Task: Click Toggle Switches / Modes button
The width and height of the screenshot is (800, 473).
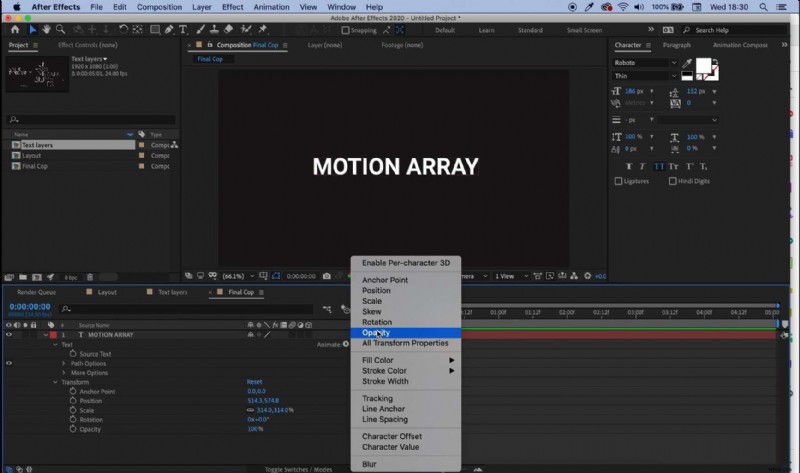Action: [298, 469]
